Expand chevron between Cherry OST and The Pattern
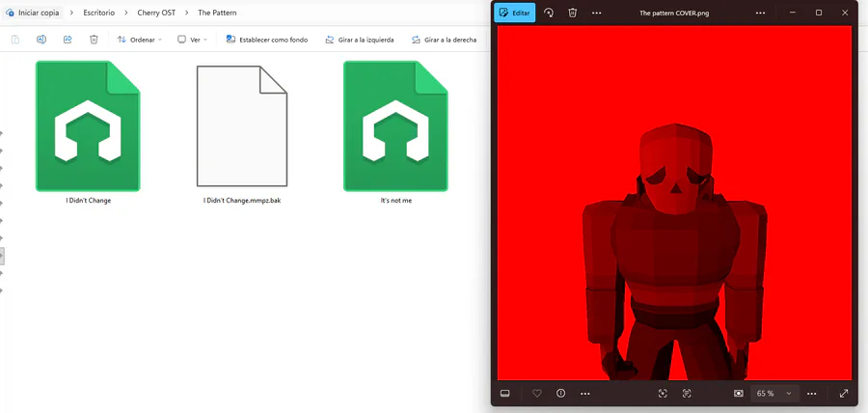The image size is (868, 413). coord(186,13)
